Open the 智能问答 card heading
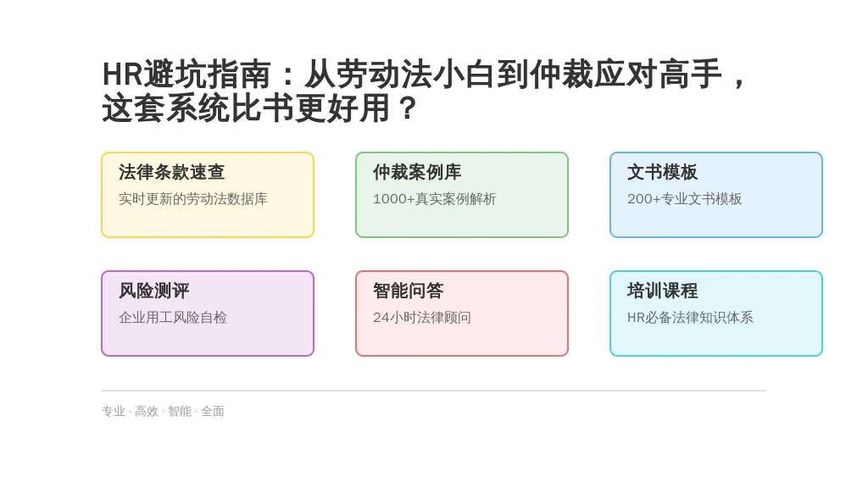The image size is (868, 488). [x=408, y=291]
